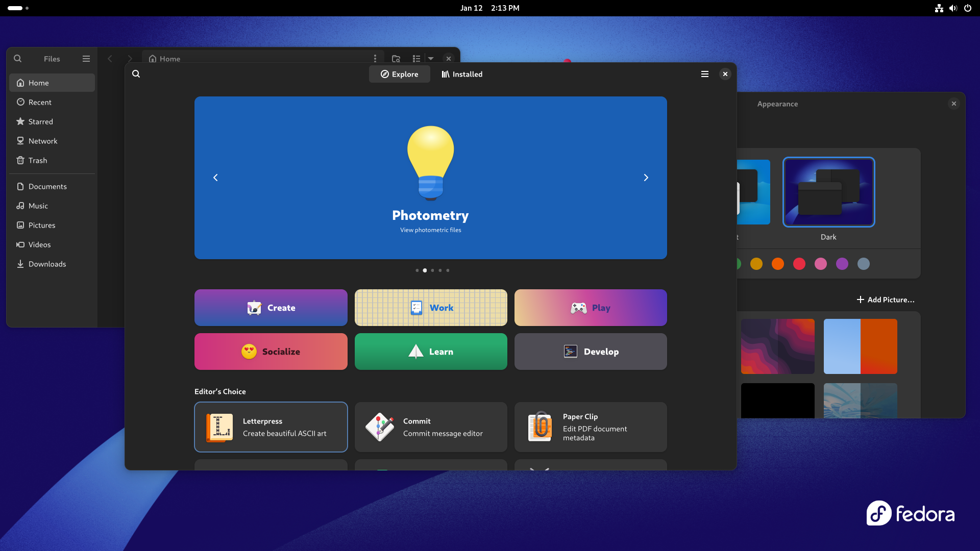Click the Commit app icon
980x551 pixels.
click(x=380, y=428)
